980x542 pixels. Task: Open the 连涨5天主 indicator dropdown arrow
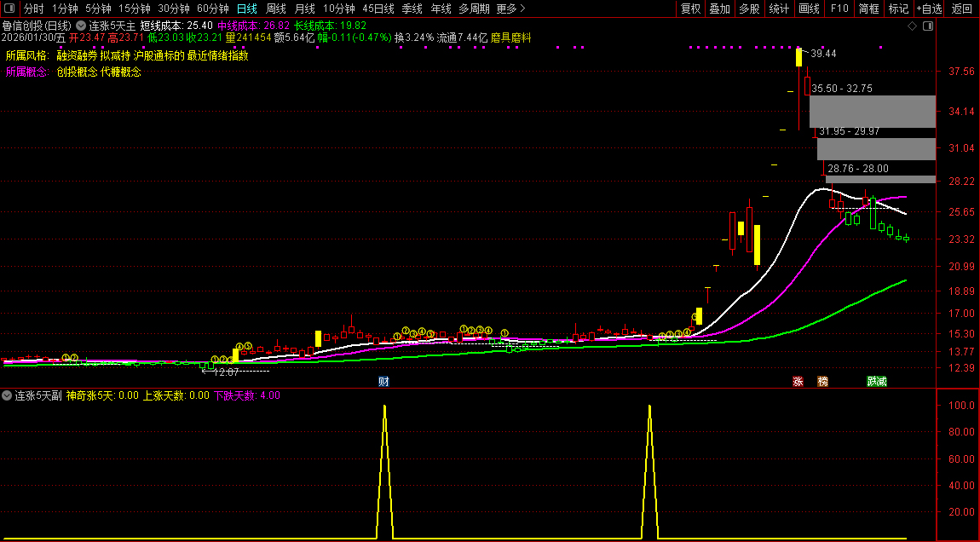81,26
